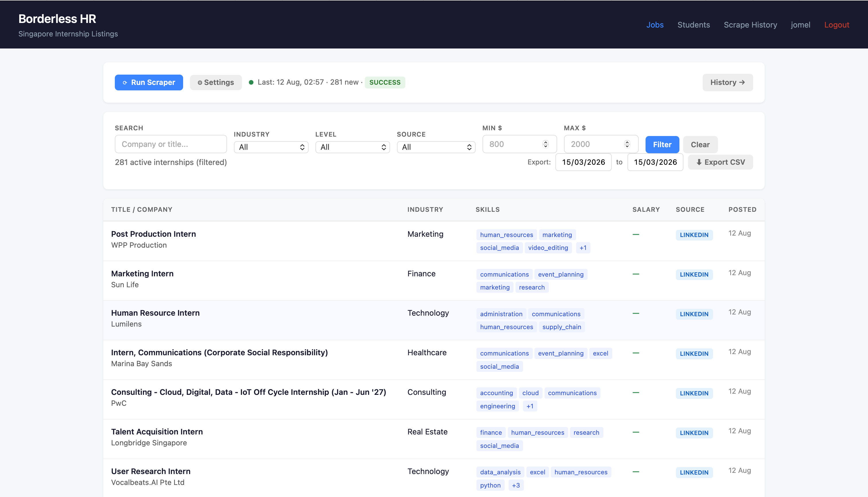Click the Lumilens company name

pyautogui.click(x=126, y=324)
